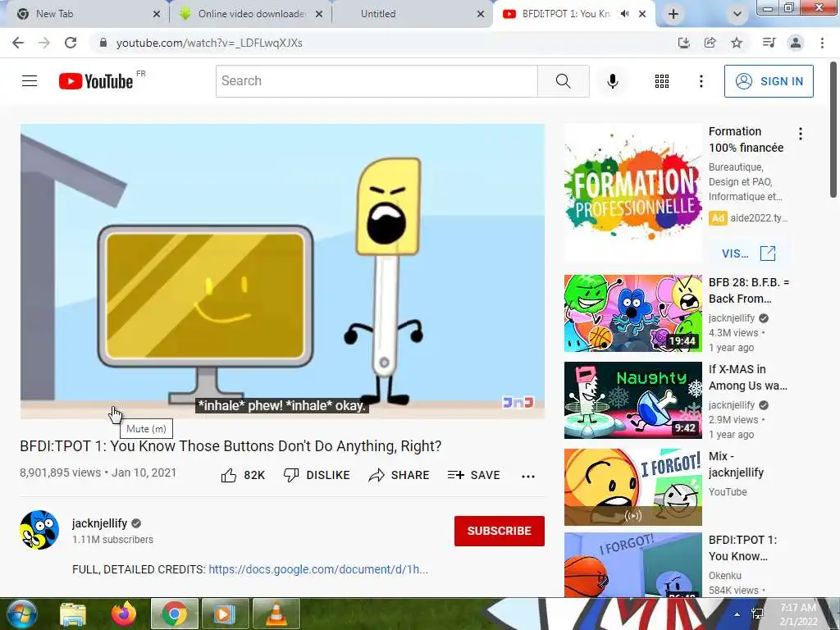Open the tab search dropdown chevron
Screen dimensions: 840x630
click(x=737, y=15)
